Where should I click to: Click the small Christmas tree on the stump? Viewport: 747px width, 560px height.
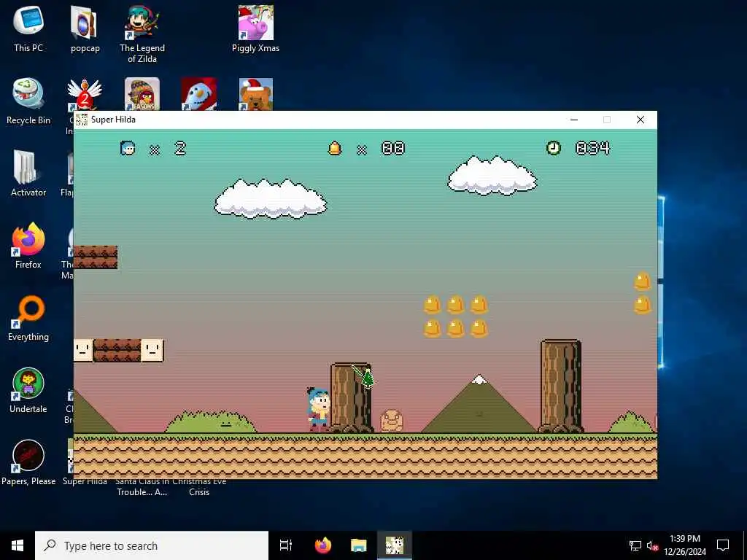pos(368,378)
